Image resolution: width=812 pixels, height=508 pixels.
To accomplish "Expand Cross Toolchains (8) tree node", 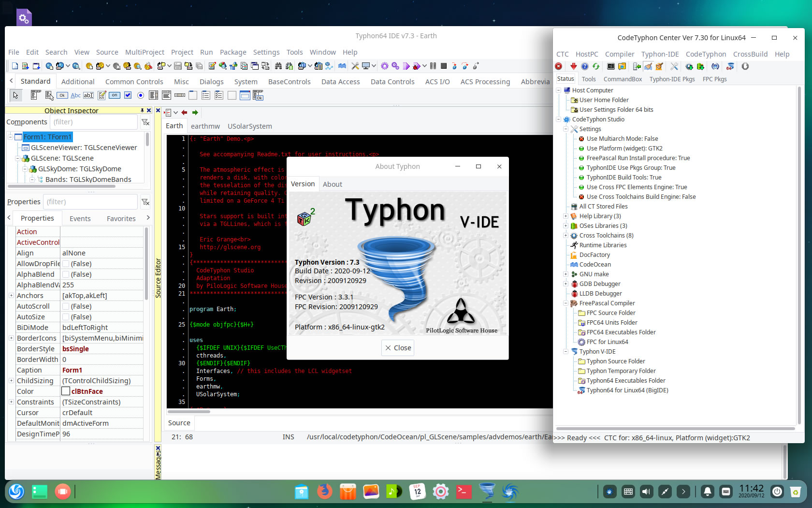I will [x=565, y=235].
